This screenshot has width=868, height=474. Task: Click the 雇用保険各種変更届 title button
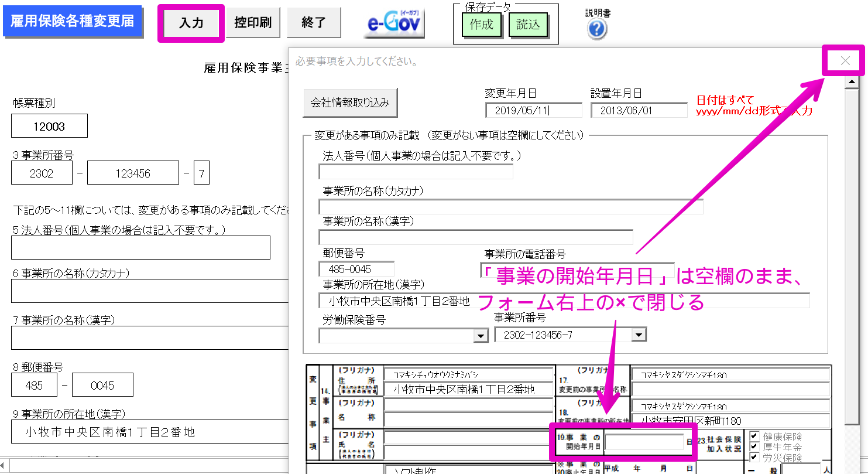73,22
